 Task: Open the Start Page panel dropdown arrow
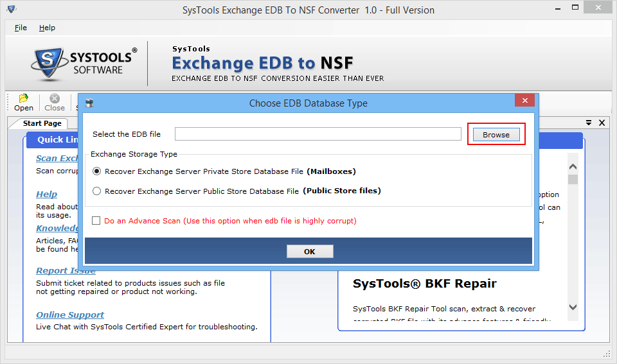pos(589,123)
